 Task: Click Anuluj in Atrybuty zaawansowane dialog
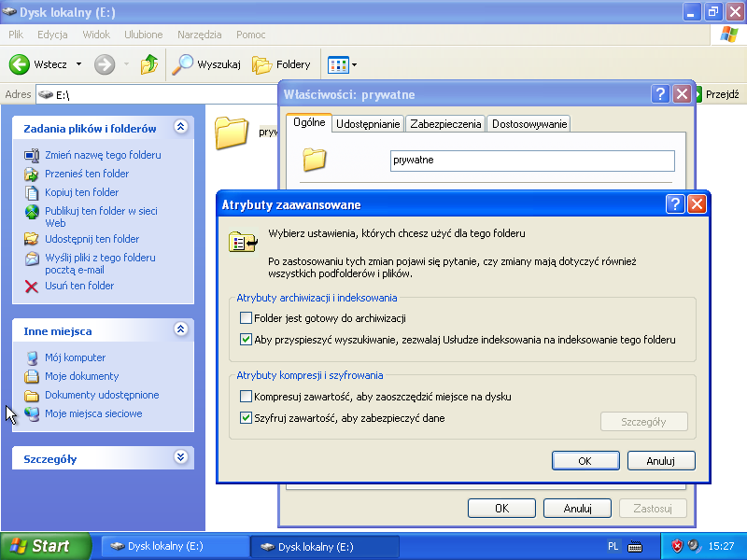(661, 460)
